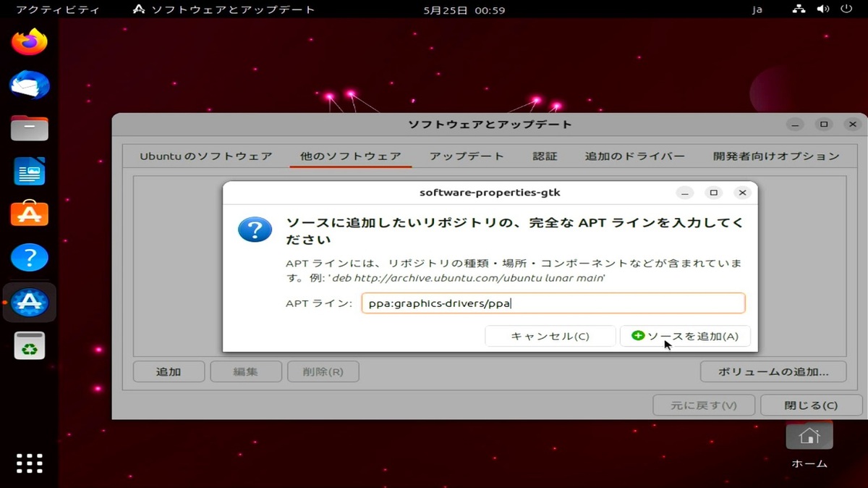Click the power icon in top bar

(x=846, y=10)
